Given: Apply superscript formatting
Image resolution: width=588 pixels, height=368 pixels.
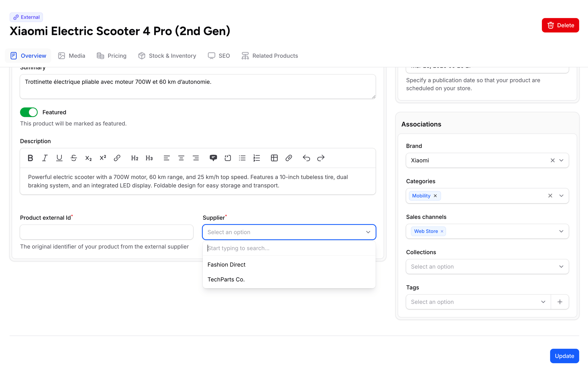Looking at the screenshot, I should (103, 158).
